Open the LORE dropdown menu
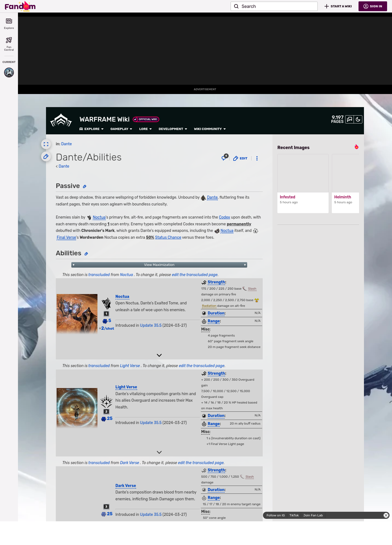392x545 pixels. tap(145, 129)
